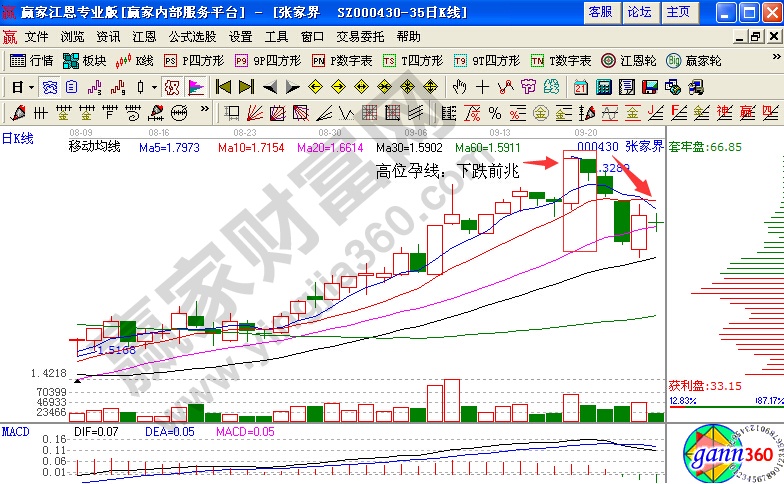Open the 资讯 menu
The width and height of the screenshot is (784, 484).
(108, 36)
